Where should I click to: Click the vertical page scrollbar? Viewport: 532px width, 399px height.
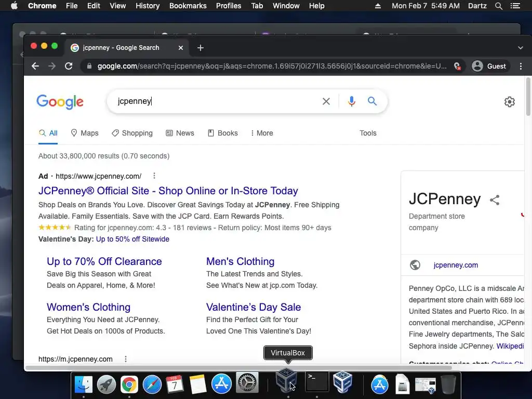pos(528,97)
